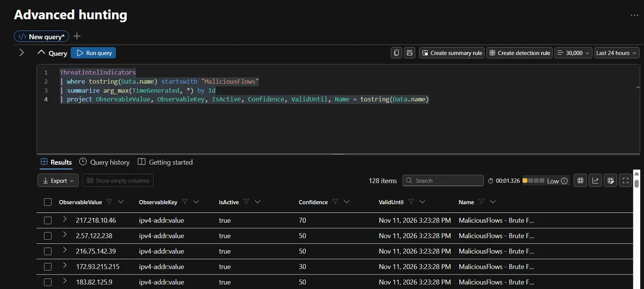Screen dimensions: 644x289
Task: Click Create summary rule
Action: point(451,53)
